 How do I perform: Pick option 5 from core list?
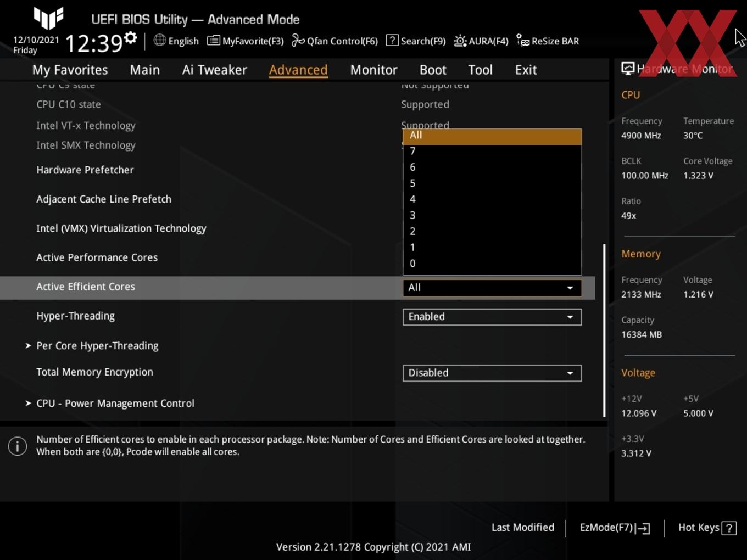492,183
